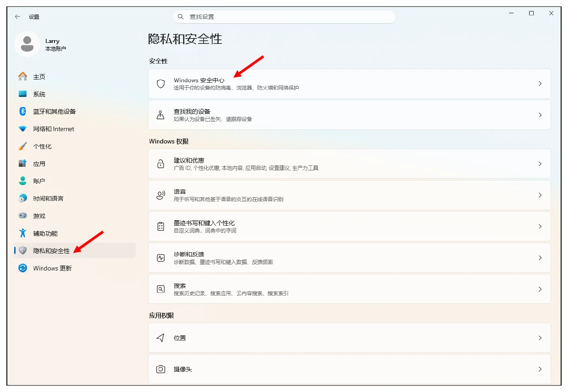Viewport: 568px width, 392px height.
Task: Select 应用 in sidebar
Action: coord(75,164)
